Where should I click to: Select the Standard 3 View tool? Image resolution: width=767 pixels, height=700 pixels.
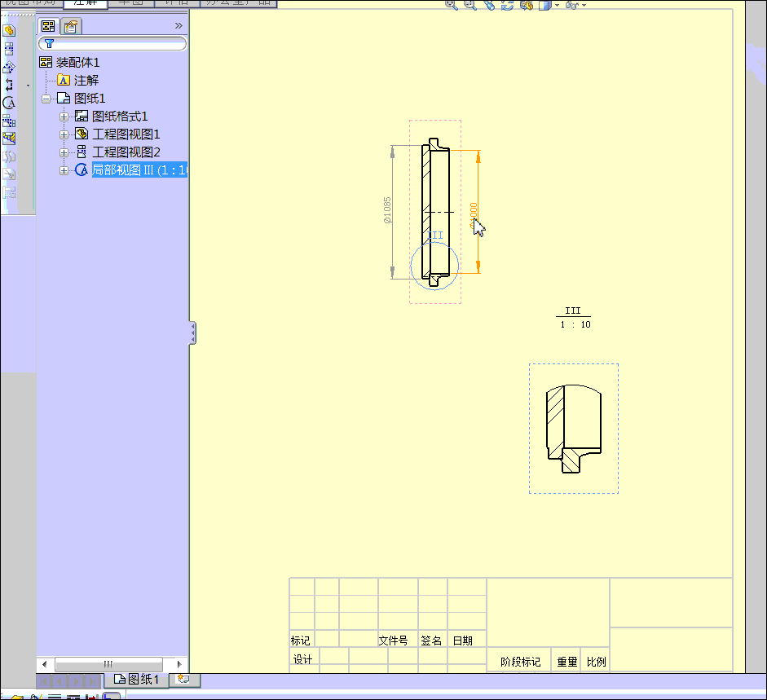(9, 121)
